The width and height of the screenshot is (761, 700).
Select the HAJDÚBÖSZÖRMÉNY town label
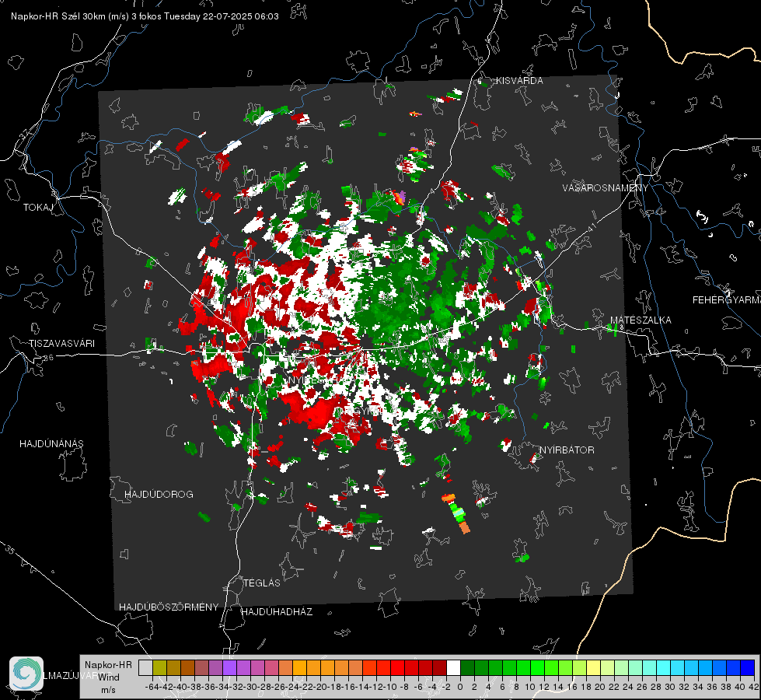(x=169, y=607)
